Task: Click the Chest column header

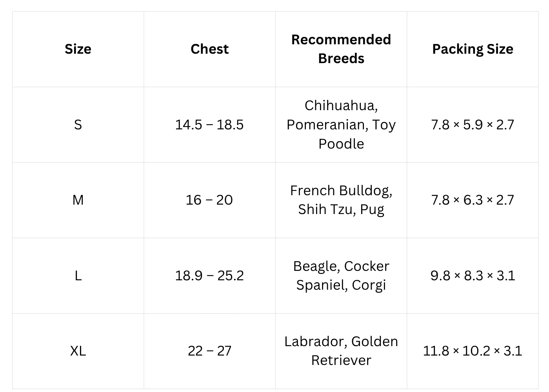Action: [209, 49]
